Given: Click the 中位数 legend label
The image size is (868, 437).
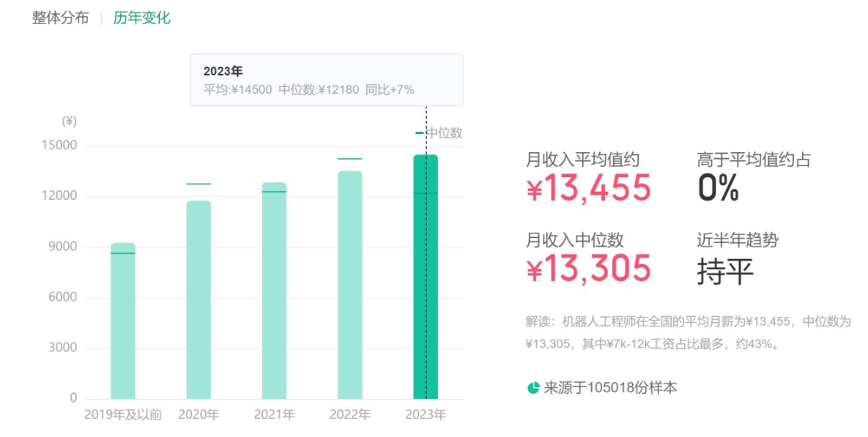Looking at the screenshot, I should [x=444, y=132].
